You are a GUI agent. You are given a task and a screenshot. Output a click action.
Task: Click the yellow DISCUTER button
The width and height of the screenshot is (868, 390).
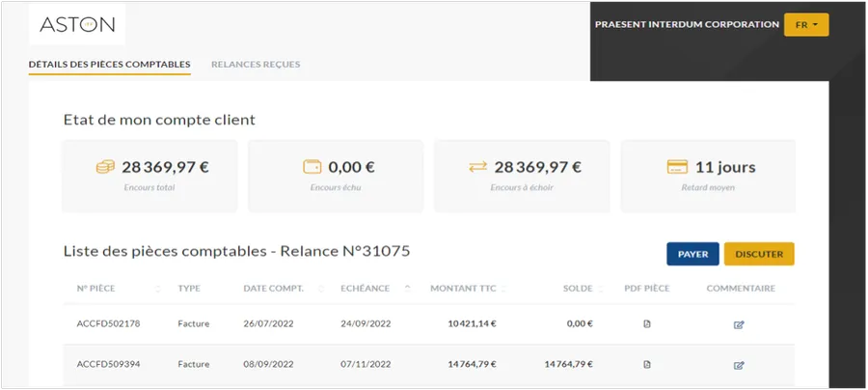tap(759, 254)
